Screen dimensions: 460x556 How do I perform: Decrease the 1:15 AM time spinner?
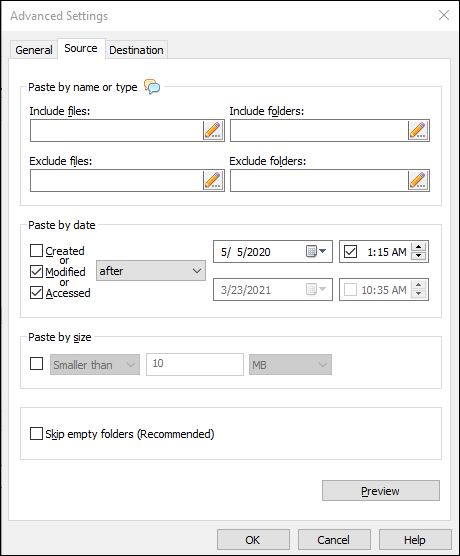[419, 256]
